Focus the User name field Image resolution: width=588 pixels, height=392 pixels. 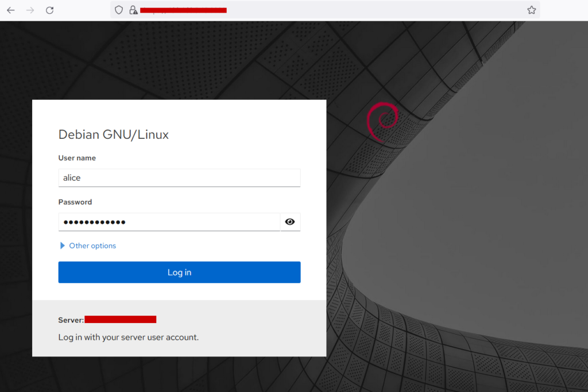(x=179, y=178)
